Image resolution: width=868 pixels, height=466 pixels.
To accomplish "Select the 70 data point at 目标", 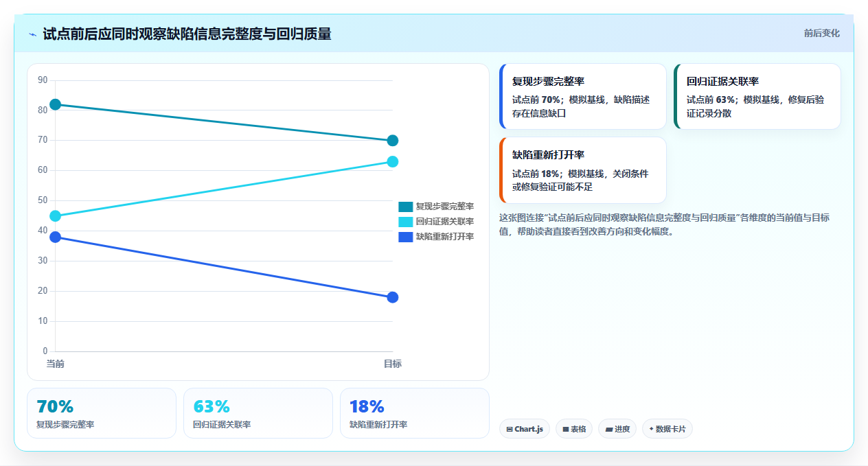I will (x=393, y=141).
